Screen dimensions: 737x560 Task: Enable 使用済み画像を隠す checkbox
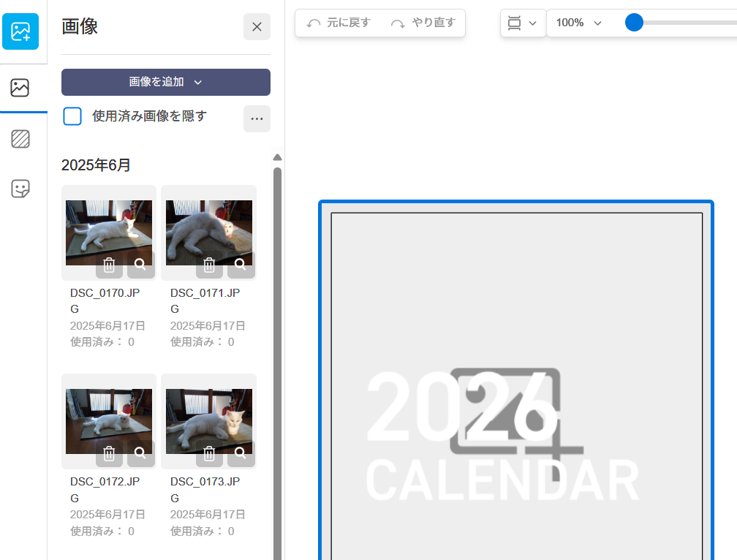[72, 116]
